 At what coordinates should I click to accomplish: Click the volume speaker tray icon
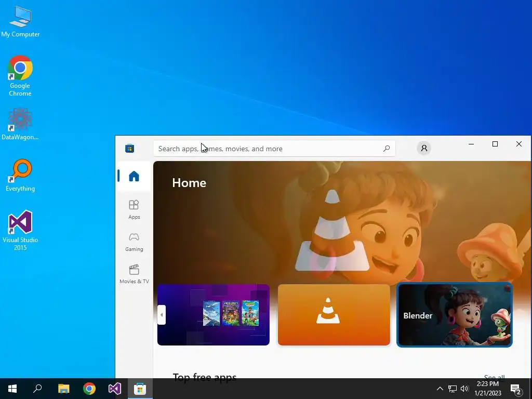pos(464,389)
